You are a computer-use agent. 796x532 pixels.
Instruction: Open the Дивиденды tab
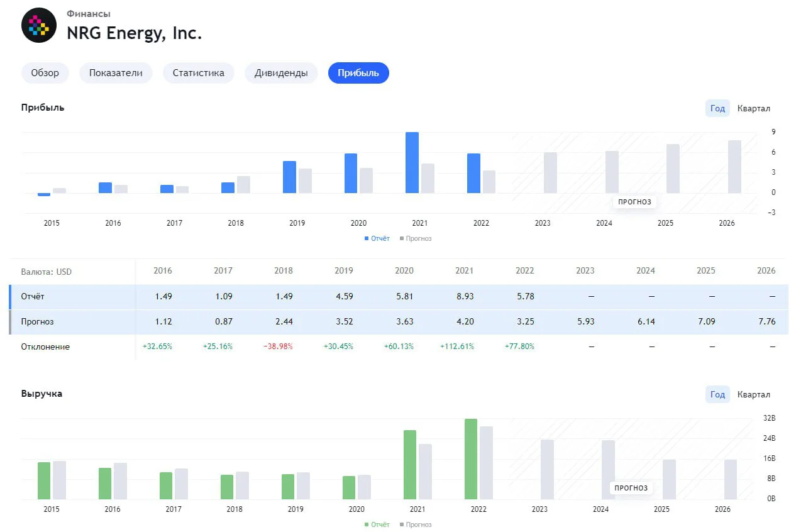(281, 73)
